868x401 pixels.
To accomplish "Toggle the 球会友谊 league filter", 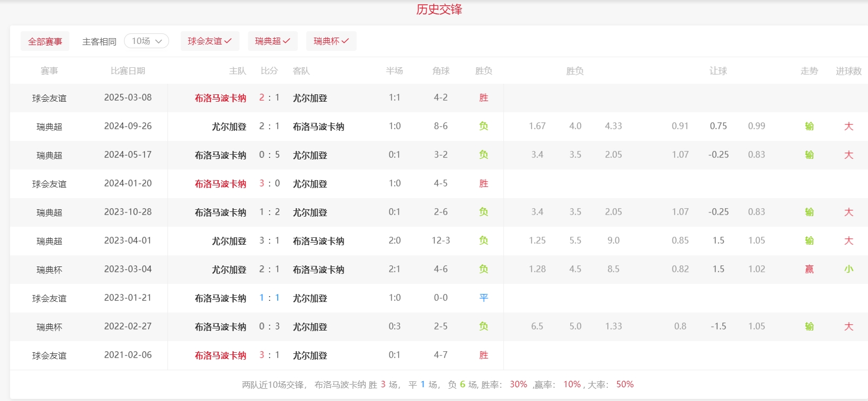I will (x=209, y=41).
